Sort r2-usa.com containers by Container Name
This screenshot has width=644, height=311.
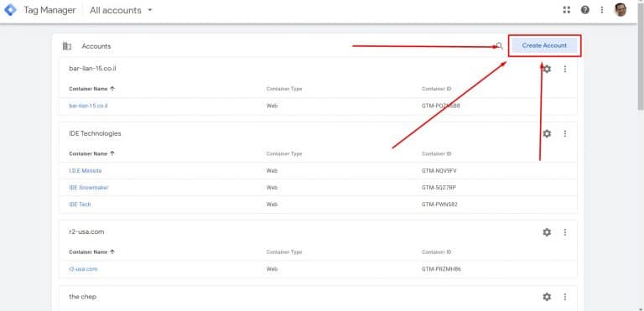click(x=91, y=251)
